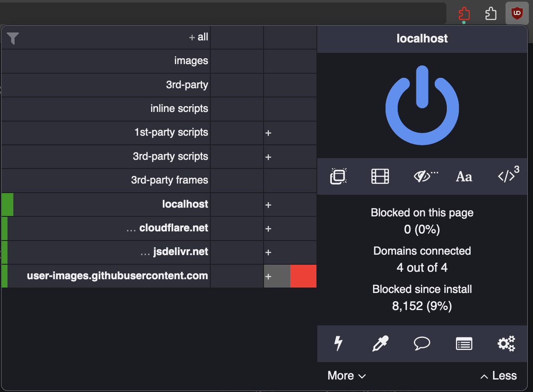Toggle remote fonts blocking Aa icon
Viewport: 533px width, 392px height.
tap(464, 177)
